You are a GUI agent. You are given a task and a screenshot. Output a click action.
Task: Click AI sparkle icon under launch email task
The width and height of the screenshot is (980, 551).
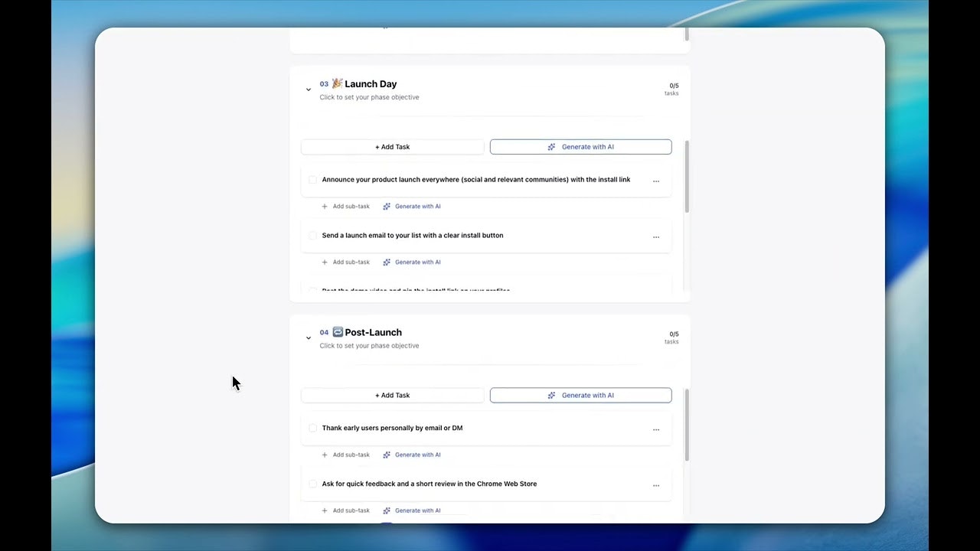click(x=387, y=262)
